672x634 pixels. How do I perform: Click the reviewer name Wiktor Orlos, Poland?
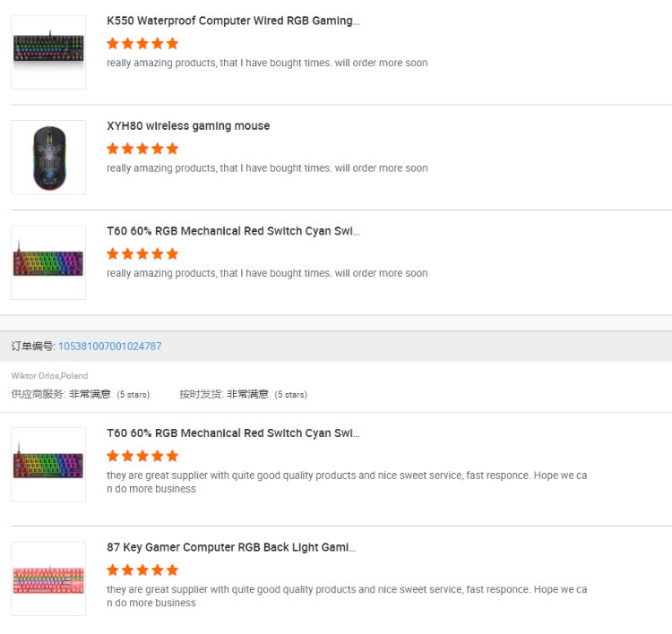pos(49,376)
